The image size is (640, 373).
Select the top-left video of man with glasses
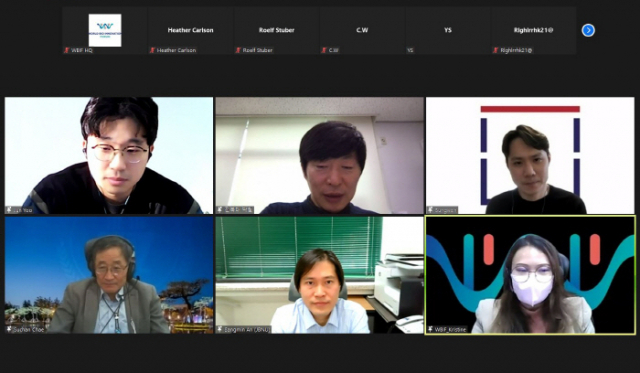[109, 155]
